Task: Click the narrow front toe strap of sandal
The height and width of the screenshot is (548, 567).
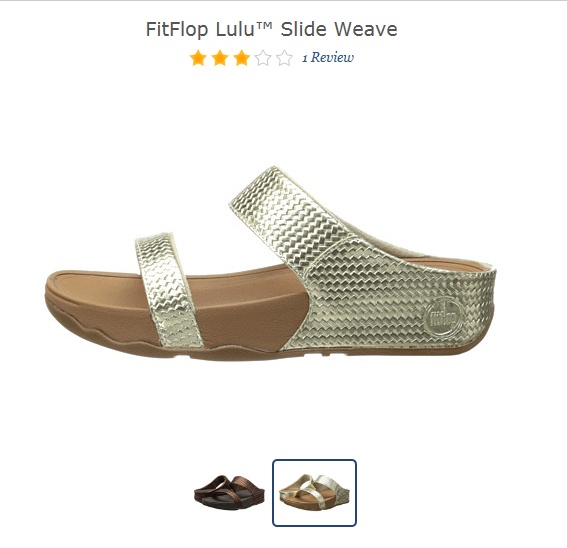Action: click(x=167, y=289)
